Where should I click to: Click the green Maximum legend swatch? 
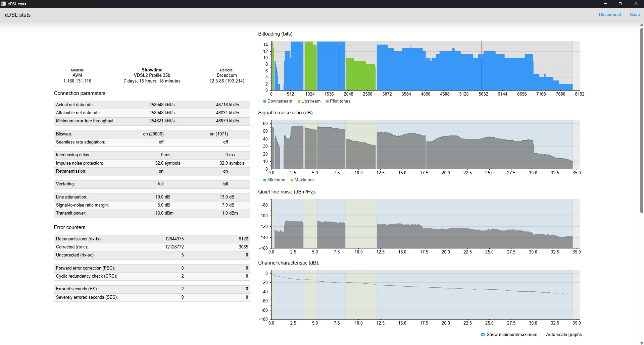click(x=292, y=180)
